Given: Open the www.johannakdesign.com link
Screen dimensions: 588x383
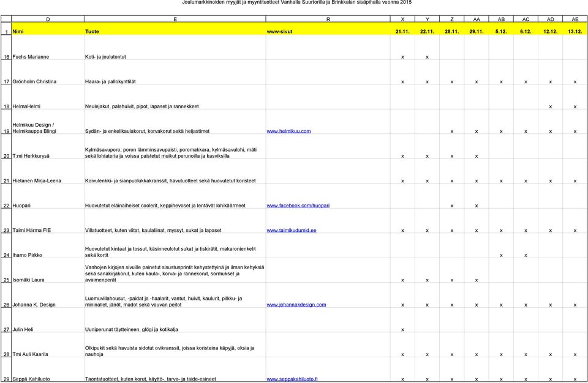Looking at the screenshot, I should [x=296, y=305].
